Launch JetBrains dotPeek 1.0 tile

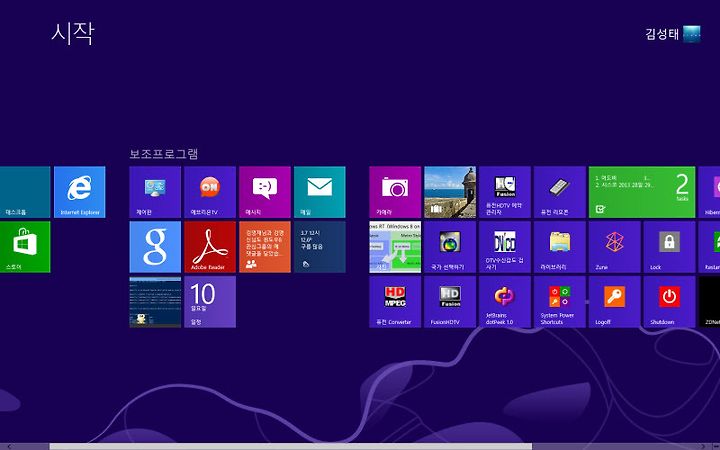505,302
